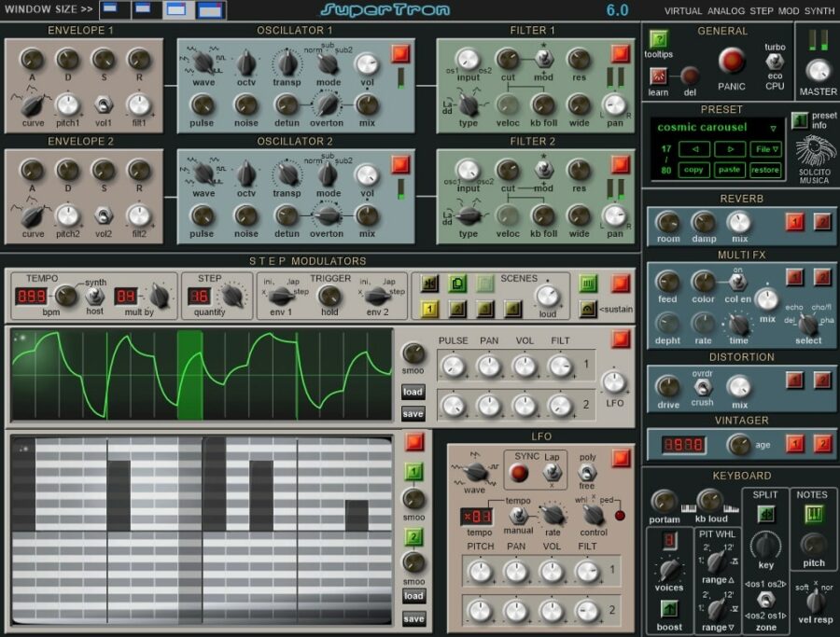Open the File dropdown in the PRESET panel

pos(765,148)
